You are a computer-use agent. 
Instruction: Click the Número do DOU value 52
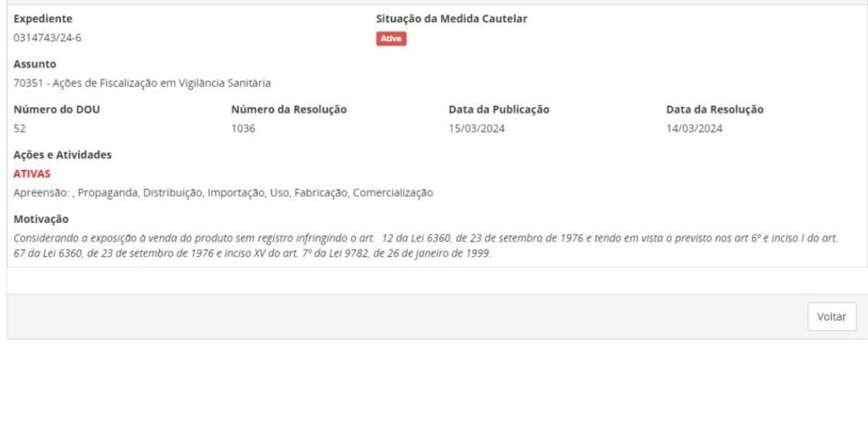[x=20, y=128]
